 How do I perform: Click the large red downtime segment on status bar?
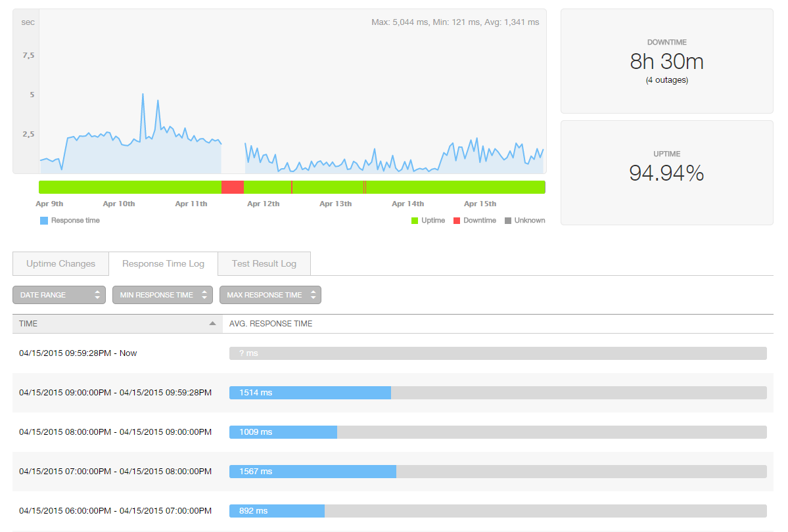click(x=233, y=187)
